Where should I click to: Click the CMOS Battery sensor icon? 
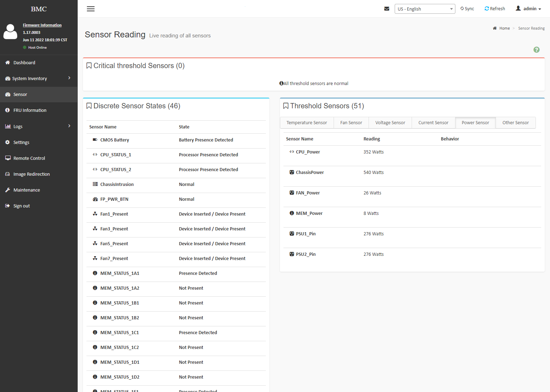(x=95, y=140)
